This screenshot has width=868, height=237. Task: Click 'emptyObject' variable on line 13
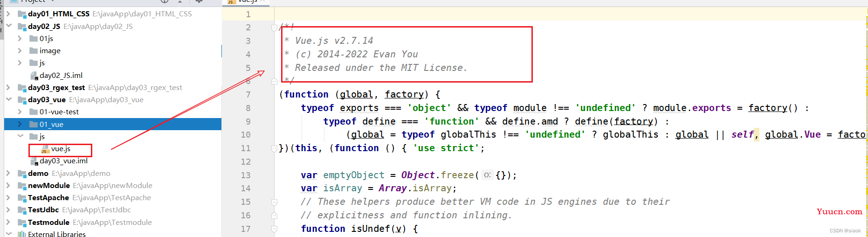pyautogui.click(x=354, y=175)
